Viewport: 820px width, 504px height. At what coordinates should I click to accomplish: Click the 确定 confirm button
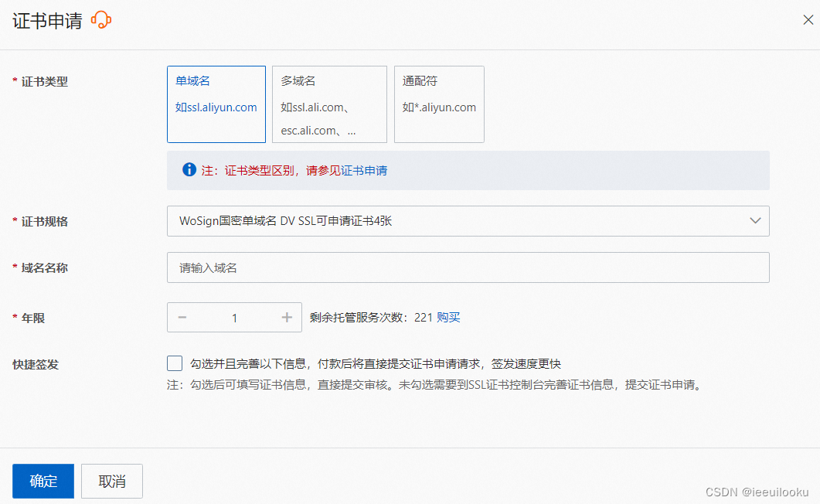tap(43, 481)
